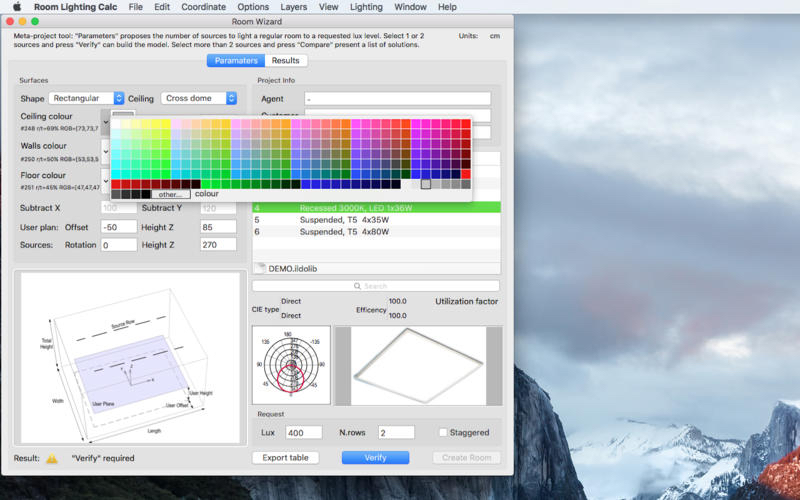Screen dimensions: 800x500
Task: Open the View menu
Action: coord(328,7)
